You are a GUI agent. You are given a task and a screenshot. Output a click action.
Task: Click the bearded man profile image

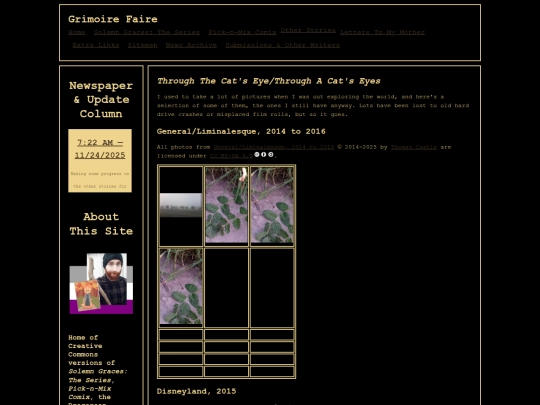[x=101, y=284]
